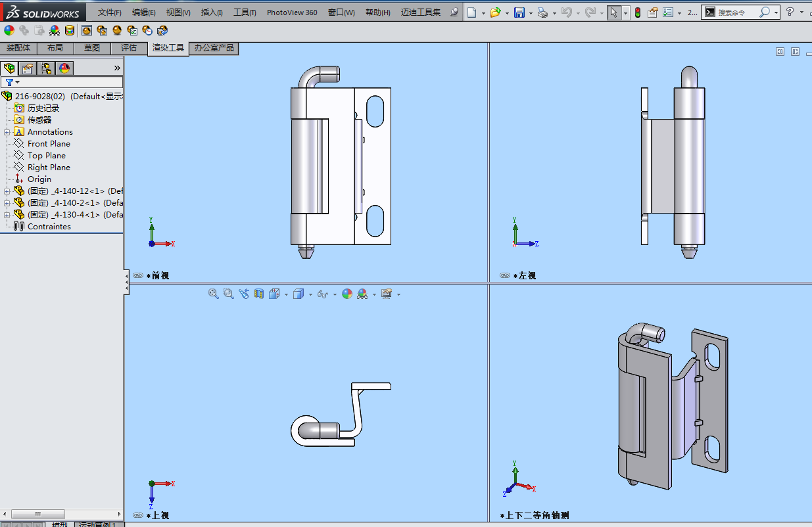Open the view orientation dropdown arrow
Screen dimensions: 812x527
click(x=285, y=294)
